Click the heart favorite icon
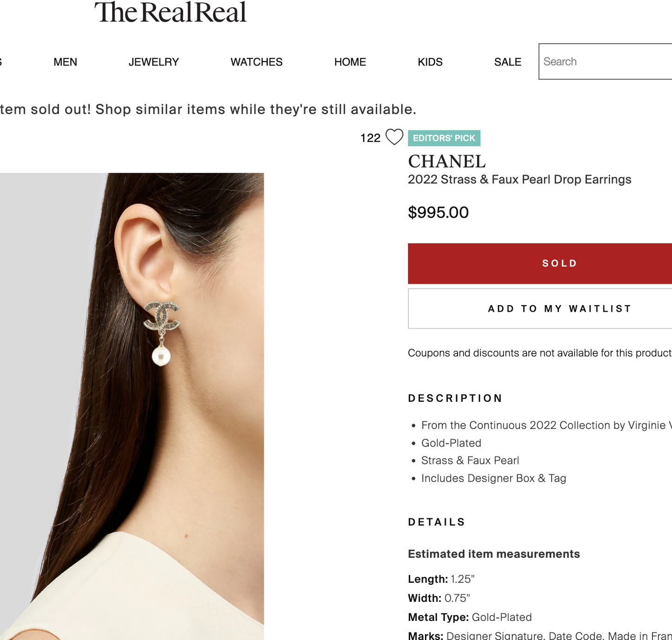The height and width of the screenshot is (640, 672). tap(394, 137)
